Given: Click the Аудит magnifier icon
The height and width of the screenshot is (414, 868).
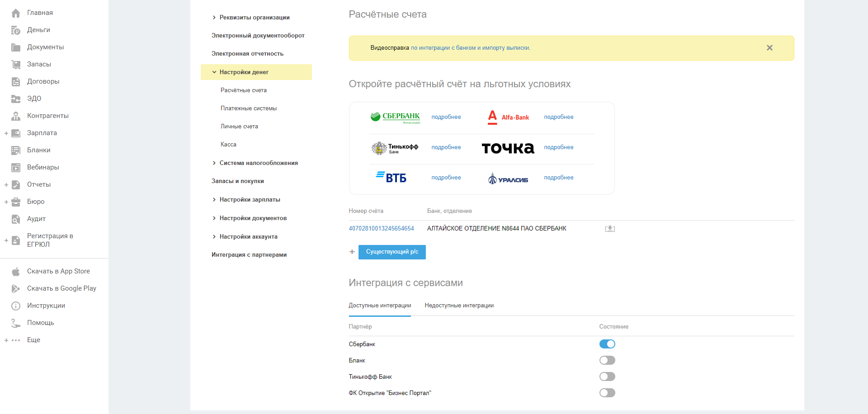Looking at the screenshot, I should pos(16,219).
